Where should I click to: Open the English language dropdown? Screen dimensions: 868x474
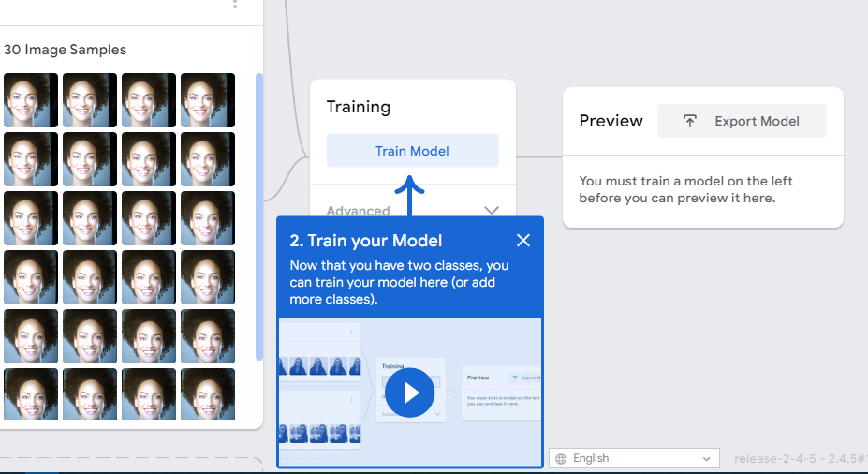(x=635, y=458)
